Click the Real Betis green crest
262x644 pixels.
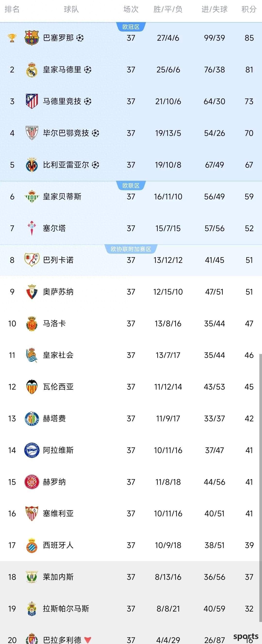[32, 196]
